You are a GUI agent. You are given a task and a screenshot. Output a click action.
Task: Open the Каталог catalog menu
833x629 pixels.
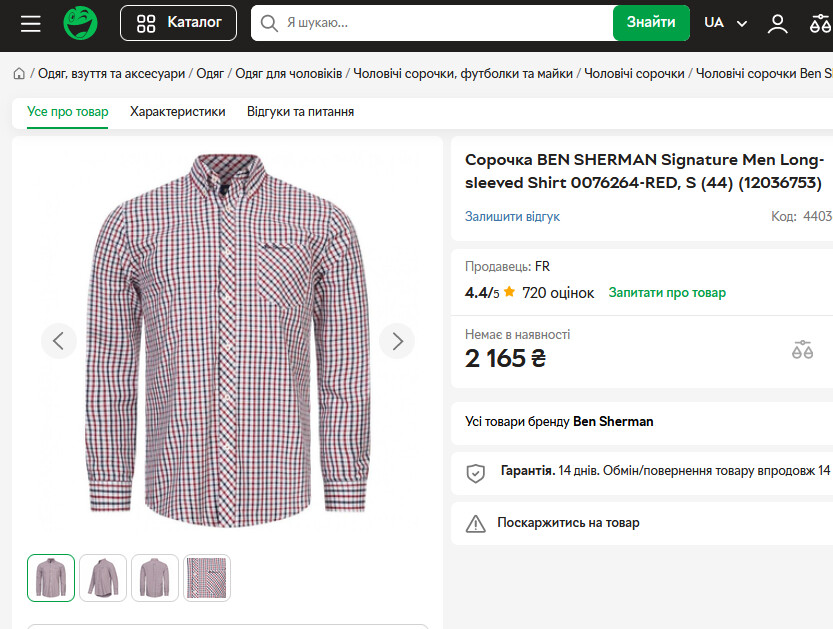coord(178,23)
